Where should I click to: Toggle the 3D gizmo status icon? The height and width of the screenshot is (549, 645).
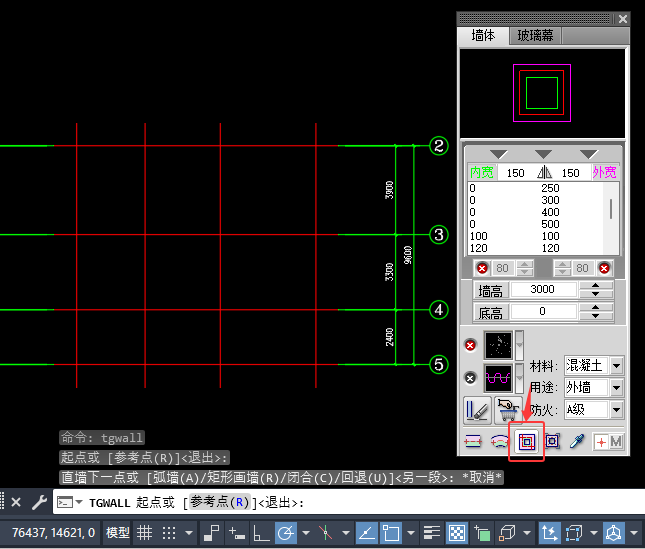coord(614,533)
